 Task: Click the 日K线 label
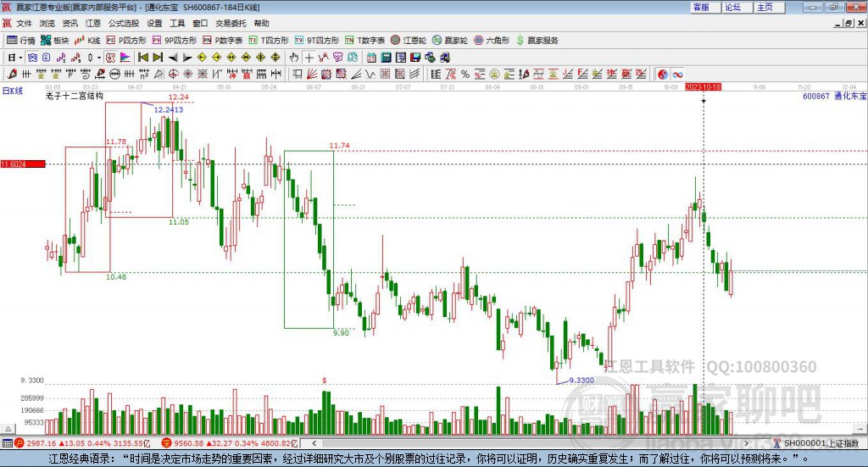pyautogui.click(x=13, y=91)
